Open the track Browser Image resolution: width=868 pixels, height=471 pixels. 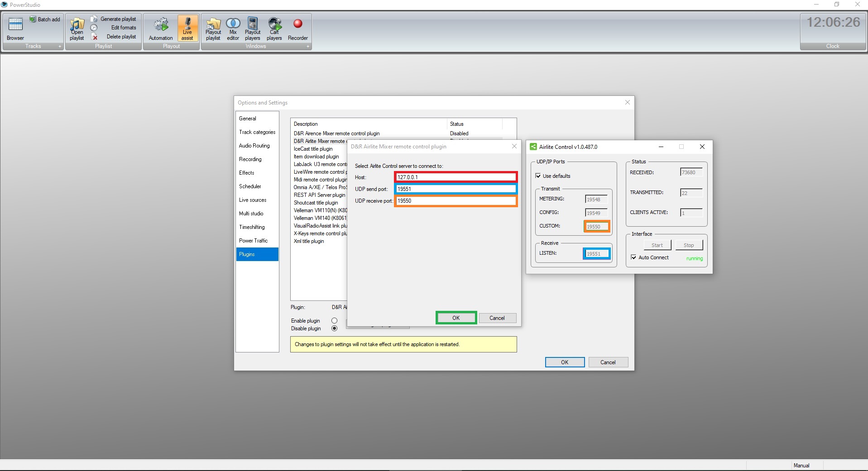(15, 29)
